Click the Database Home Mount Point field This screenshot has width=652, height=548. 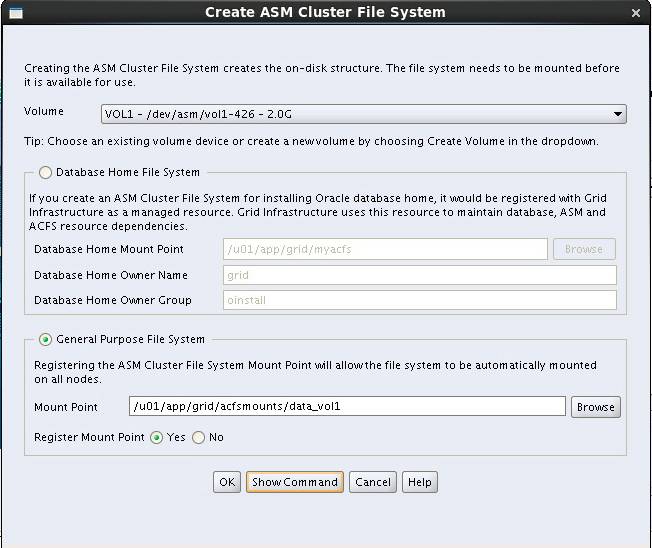tap(385, 249)
